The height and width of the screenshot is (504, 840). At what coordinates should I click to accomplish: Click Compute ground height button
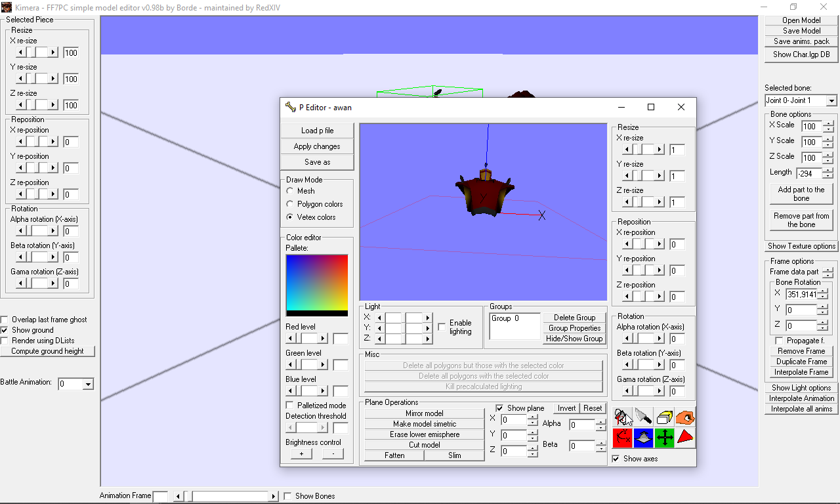pos(47,351)
